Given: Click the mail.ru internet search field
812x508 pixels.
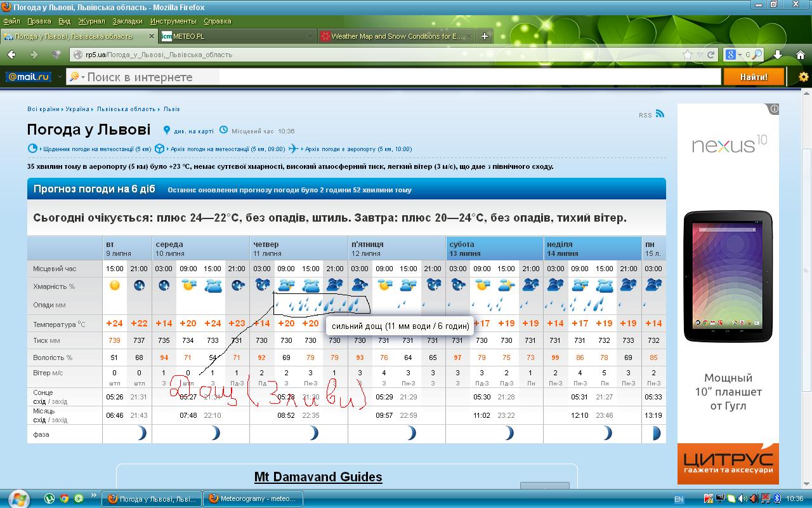Looking at the screenshot, I should [x=152, y=77].
